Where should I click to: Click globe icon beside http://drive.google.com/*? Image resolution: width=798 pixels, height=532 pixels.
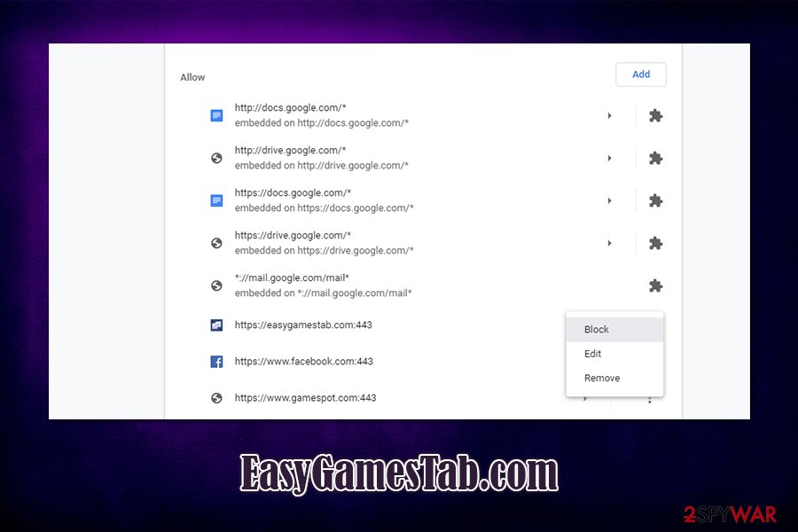click(x=216, y=159)
